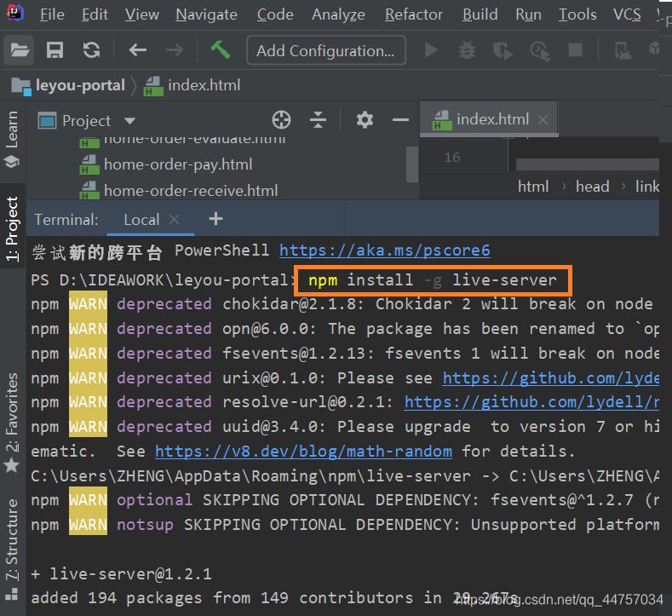
Task: Click the Collapse All icon
Action: click(318, 120)
